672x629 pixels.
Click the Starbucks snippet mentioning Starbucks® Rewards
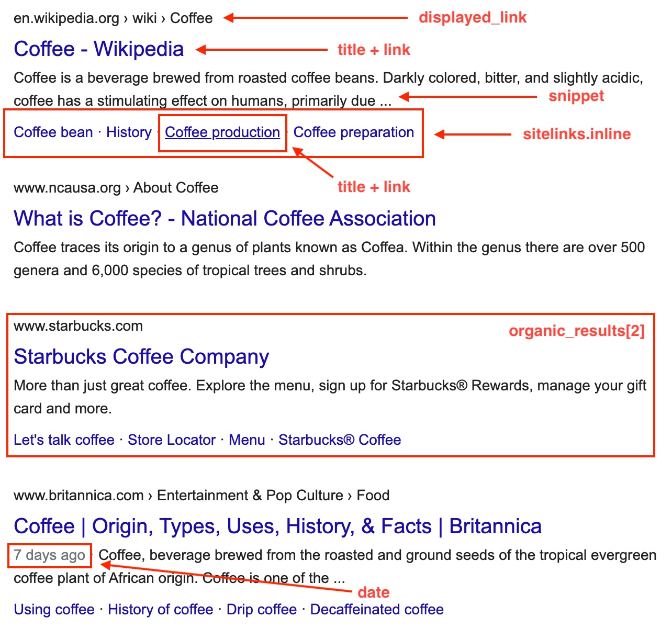point(330,397)
